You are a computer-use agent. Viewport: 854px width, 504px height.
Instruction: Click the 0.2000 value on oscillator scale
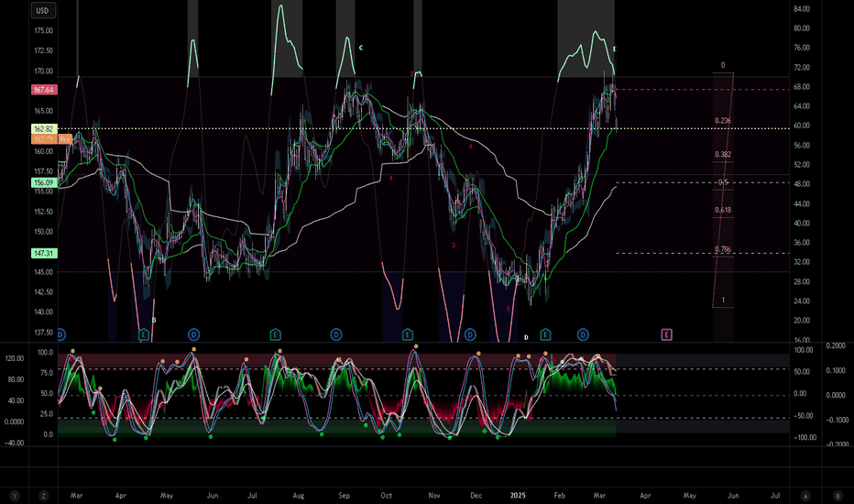pos(836,346)
